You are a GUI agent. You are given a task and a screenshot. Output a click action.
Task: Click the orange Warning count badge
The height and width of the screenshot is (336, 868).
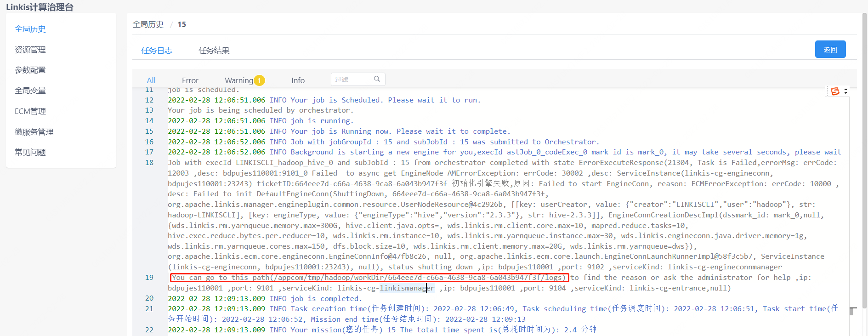259,80
